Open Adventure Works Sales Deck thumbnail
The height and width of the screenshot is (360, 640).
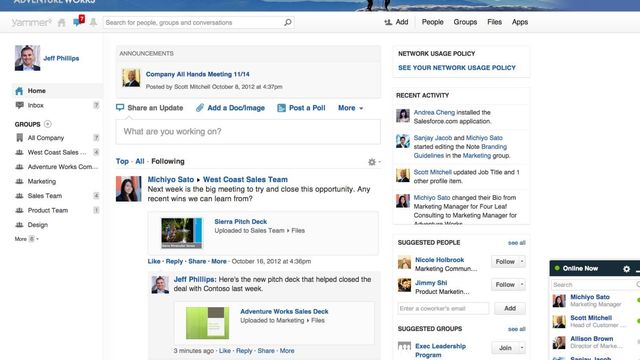pos(207,323)
